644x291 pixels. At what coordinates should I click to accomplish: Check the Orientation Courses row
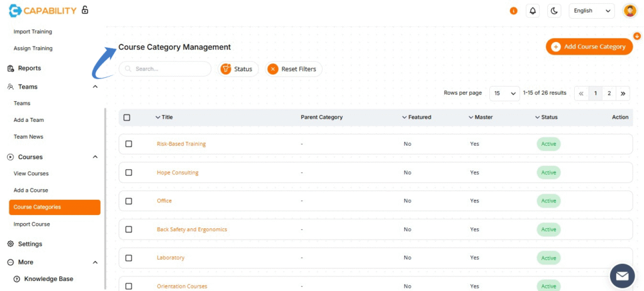(128, 286)
